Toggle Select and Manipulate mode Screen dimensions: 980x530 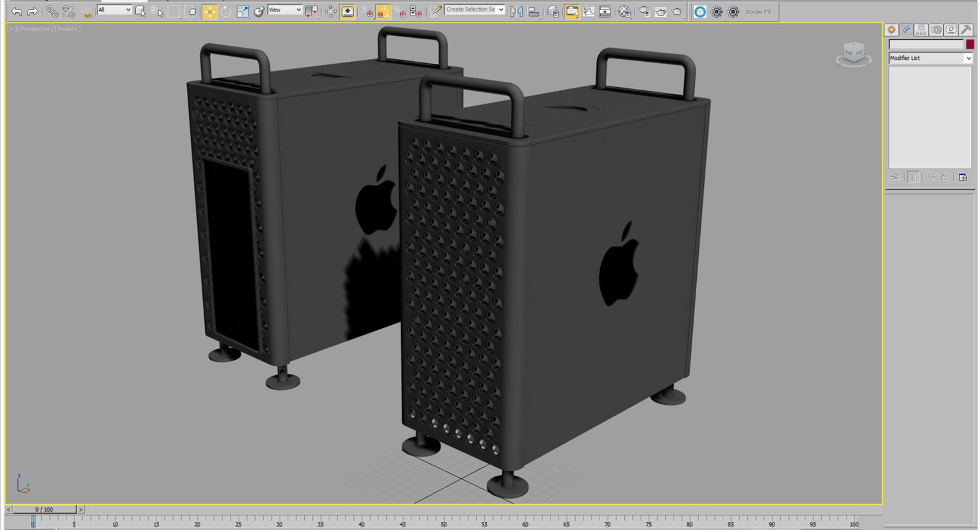(x=331, y=11)
